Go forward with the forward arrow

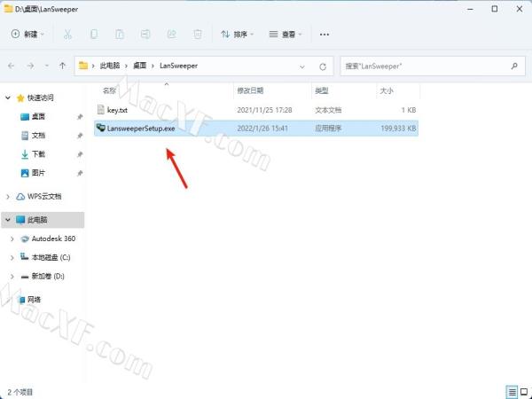(x=30, y=66)
